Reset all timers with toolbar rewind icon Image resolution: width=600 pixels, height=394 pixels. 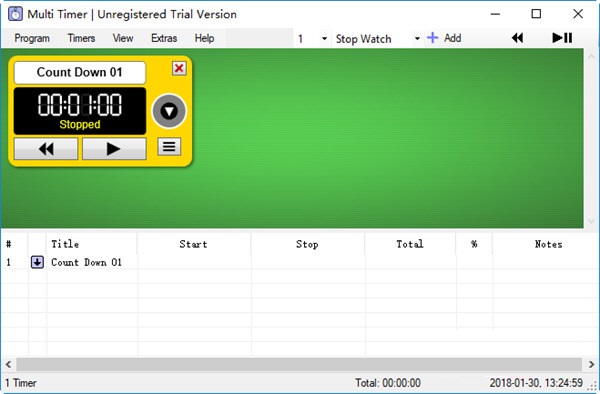point(517,38)
